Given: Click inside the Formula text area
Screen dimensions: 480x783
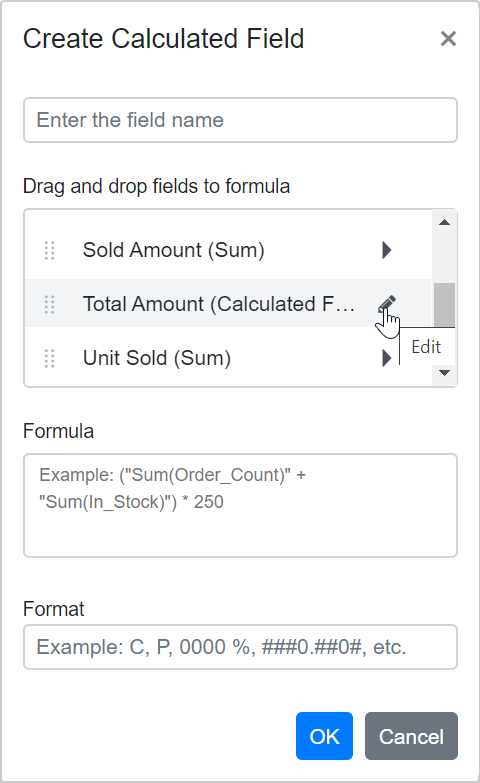Looking at the screenshot, I should click(240, 505).
